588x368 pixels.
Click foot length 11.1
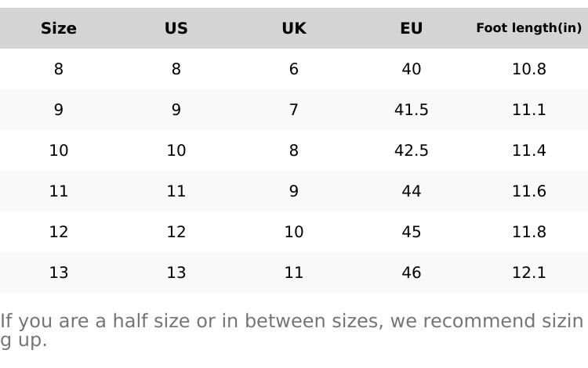[529, 110]
